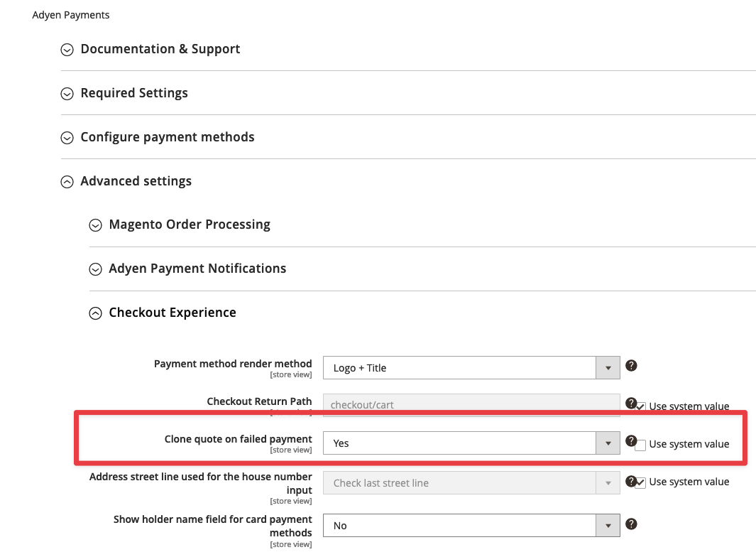The height and width of the screenshot is (552, 756).
Task: Expand the Required Settings section
Action: tap(67, 93)
